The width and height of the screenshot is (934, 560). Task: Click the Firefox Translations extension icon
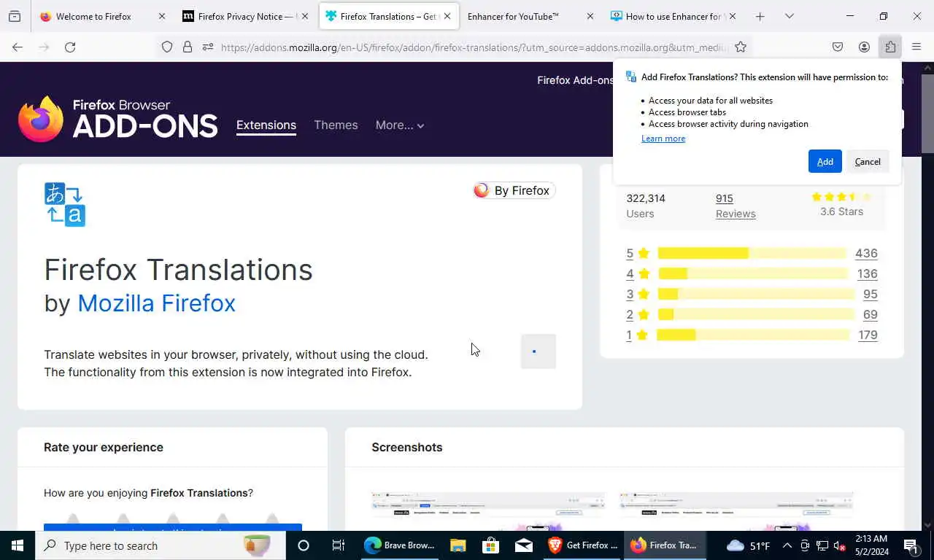click(65, 204)
